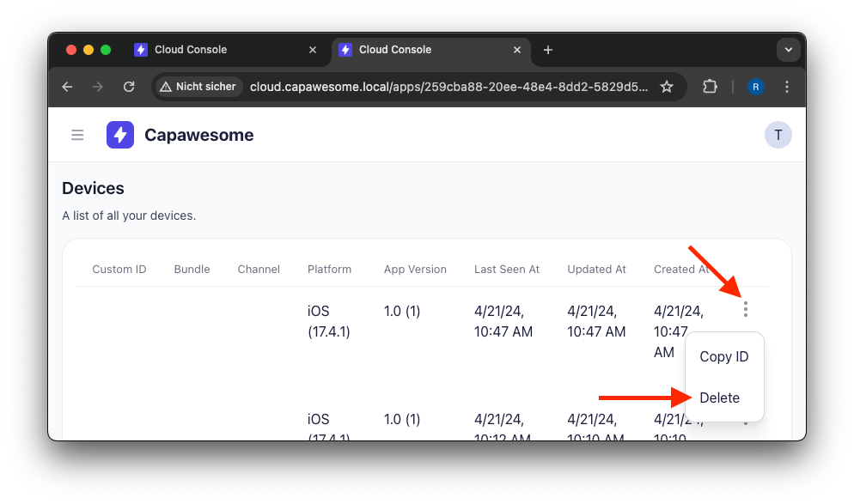Reload the page

[x=129, y=87]
